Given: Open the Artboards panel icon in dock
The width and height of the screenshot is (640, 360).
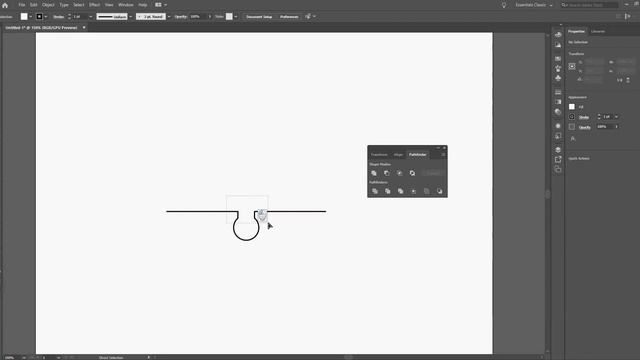Looking at the screenshot, I should [558, 169].
